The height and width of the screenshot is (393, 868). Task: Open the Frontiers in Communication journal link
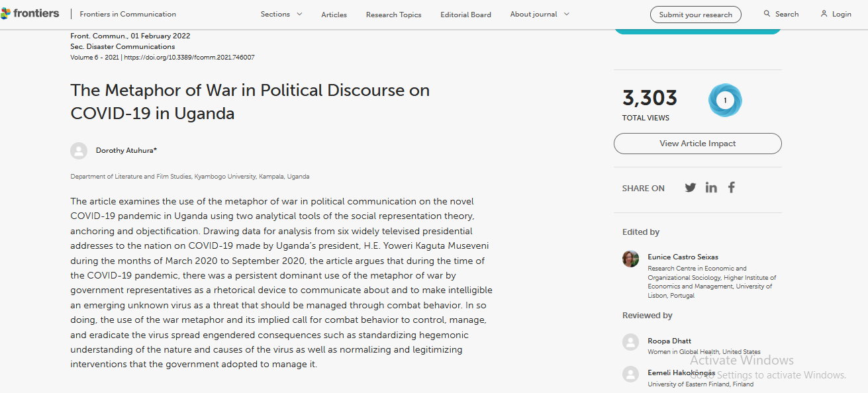point(128,14)
